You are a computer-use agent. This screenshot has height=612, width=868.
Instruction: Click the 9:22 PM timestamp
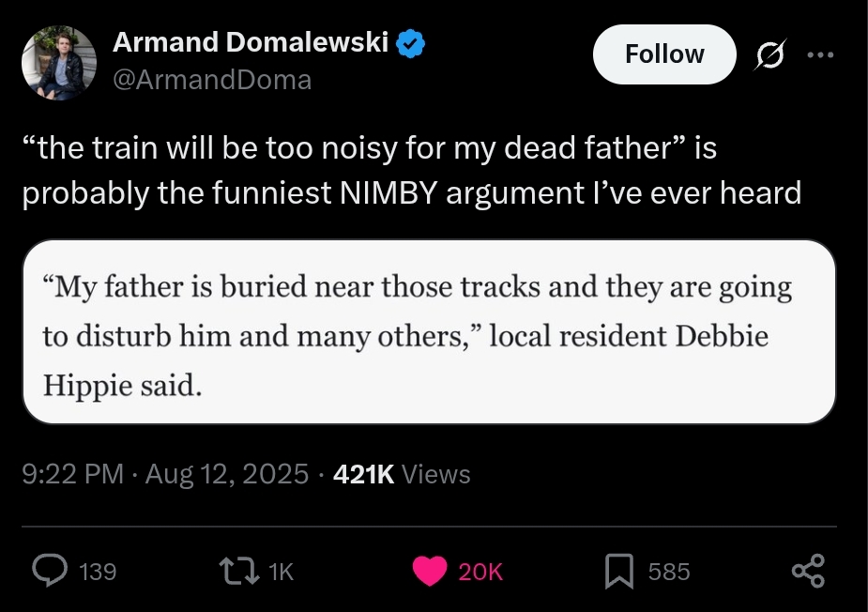[x=73, y=474]
